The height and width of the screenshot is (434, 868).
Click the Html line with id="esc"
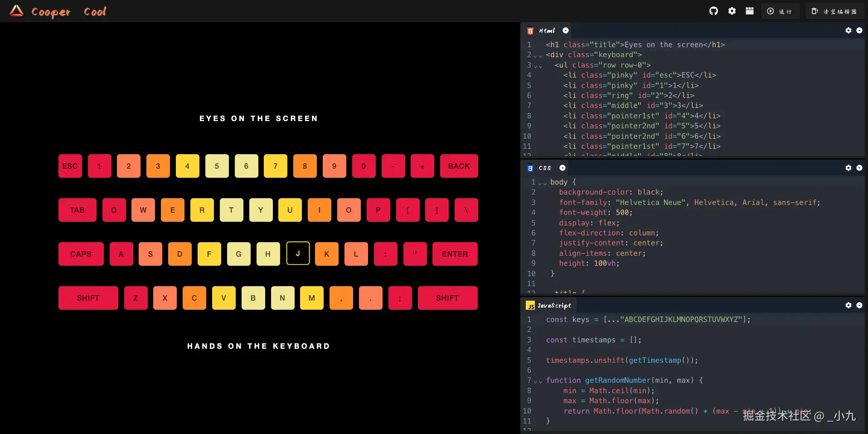pos(640,75)
